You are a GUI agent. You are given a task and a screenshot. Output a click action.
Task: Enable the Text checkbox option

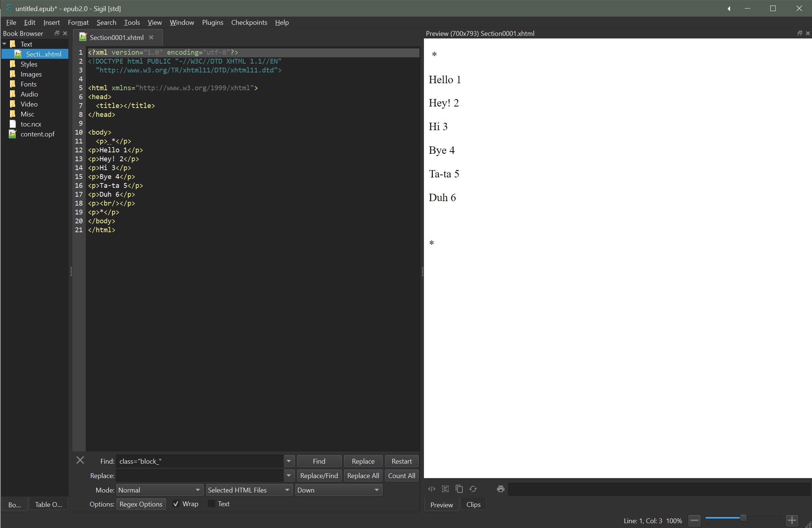click(211, 504)
